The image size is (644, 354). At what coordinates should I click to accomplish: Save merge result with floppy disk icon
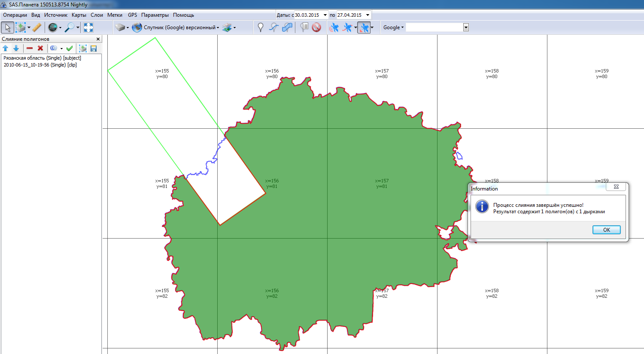(x=94, y=48)
